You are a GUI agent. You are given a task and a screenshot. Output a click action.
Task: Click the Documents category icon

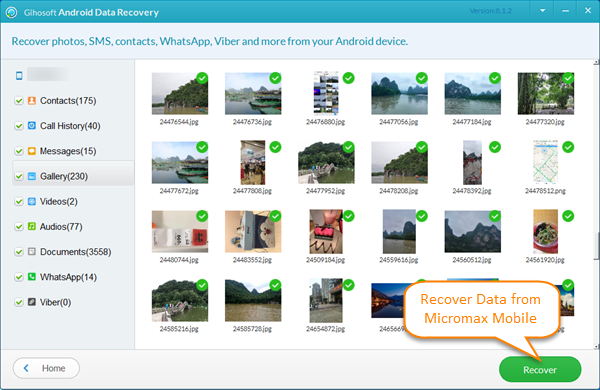(x=32, y=251)
